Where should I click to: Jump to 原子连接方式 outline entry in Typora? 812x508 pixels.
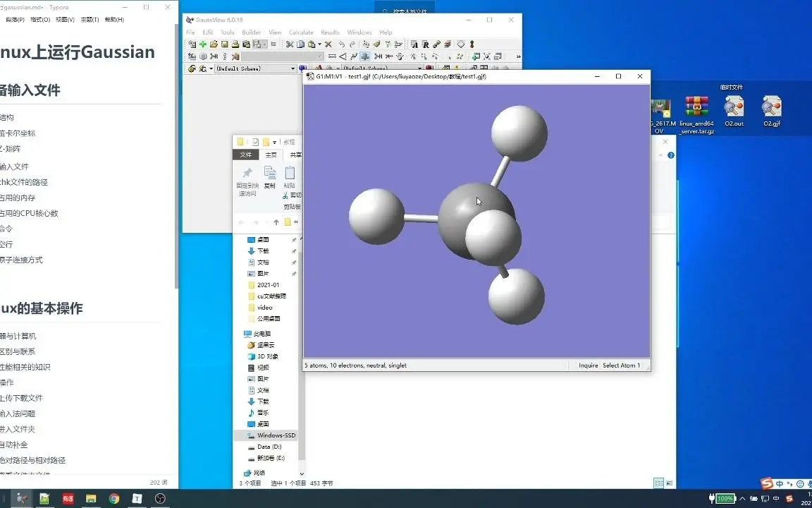tap(21, 260)
